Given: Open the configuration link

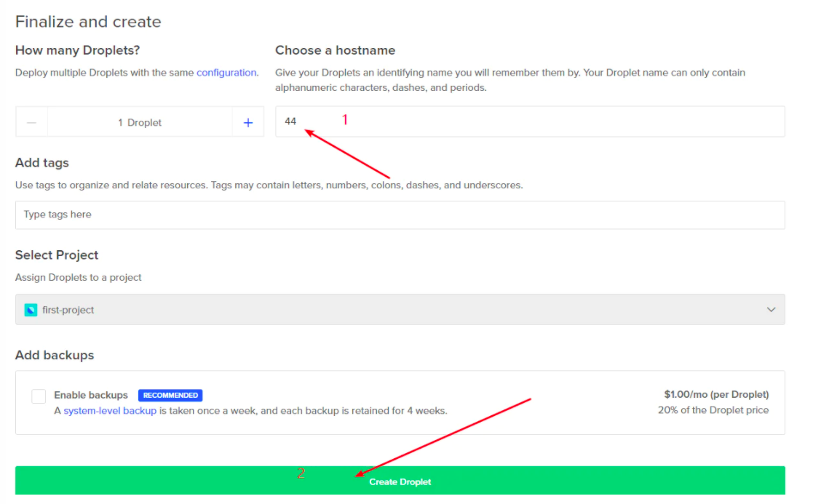Looking at the screenshot, I should [226, 73].
